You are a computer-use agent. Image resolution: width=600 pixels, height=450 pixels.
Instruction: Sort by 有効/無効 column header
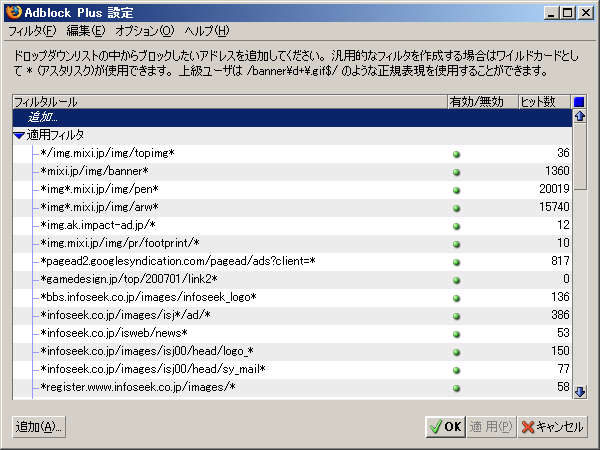pyautogui.click(x=483, y=102)
